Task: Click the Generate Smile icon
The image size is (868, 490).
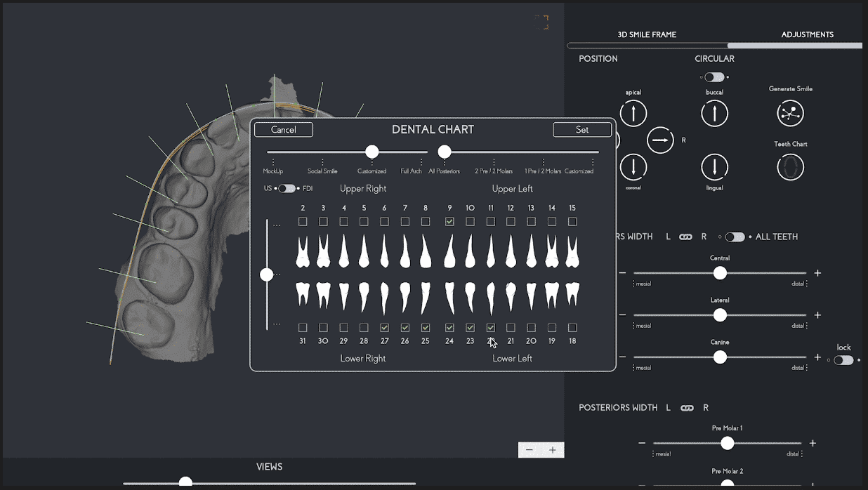Action: pos(790,113)
